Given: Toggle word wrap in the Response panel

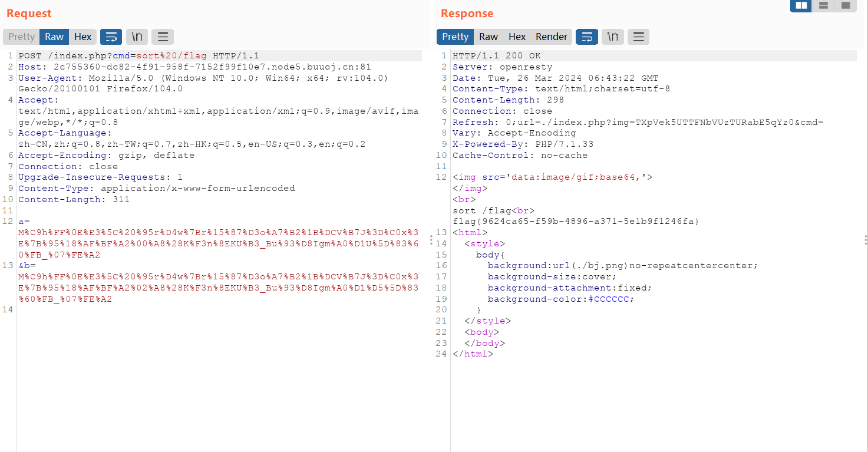Looking at the screenshot, I should coord(587,37).
